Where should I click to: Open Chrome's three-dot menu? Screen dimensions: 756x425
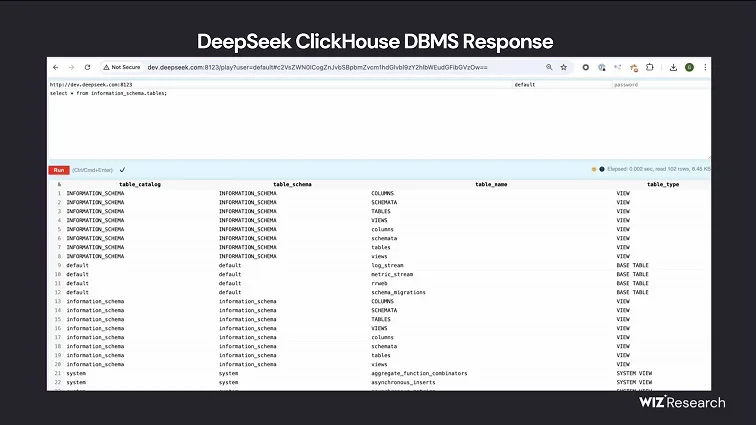[x=705, y=67]
